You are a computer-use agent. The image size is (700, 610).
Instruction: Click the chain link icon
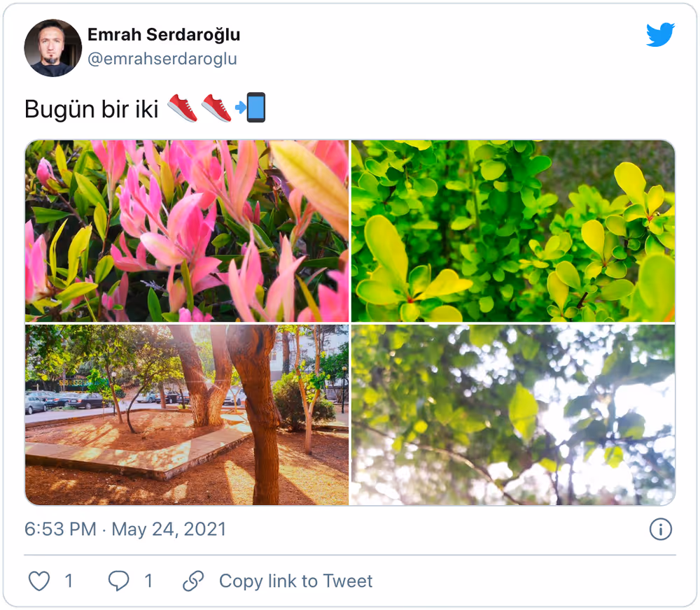point(193,581)
